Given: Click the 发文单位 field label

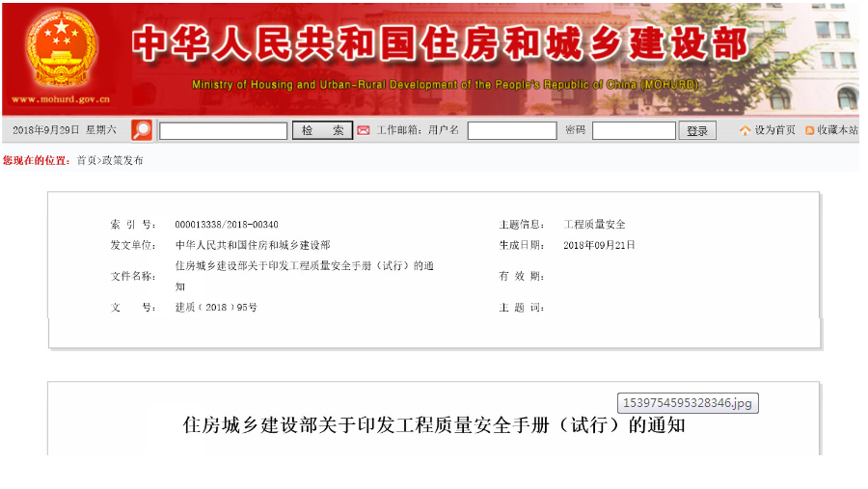Looking at the screenshot, I should coord(133,245).
